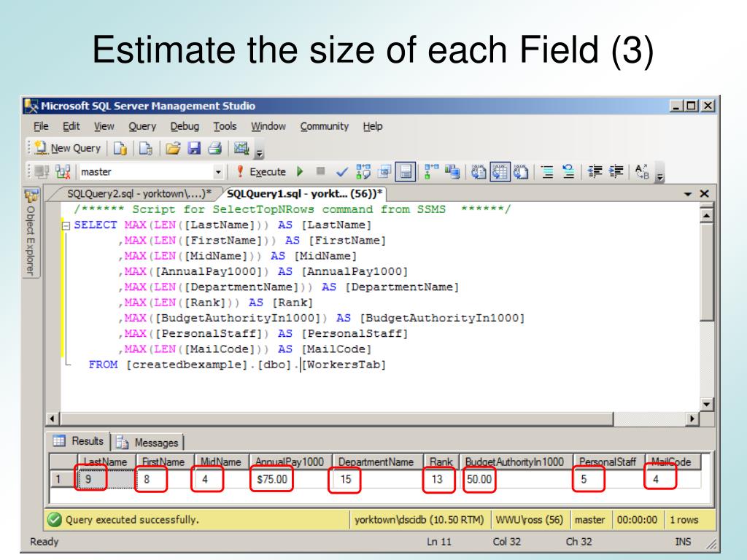
Task: Open the Window menu
Action: (268, 126)
